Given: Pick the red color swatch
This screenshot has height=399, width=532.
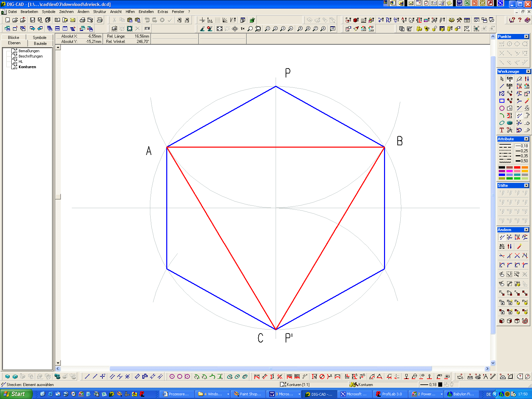Looking at the screenshot, I should click(517, 168).
